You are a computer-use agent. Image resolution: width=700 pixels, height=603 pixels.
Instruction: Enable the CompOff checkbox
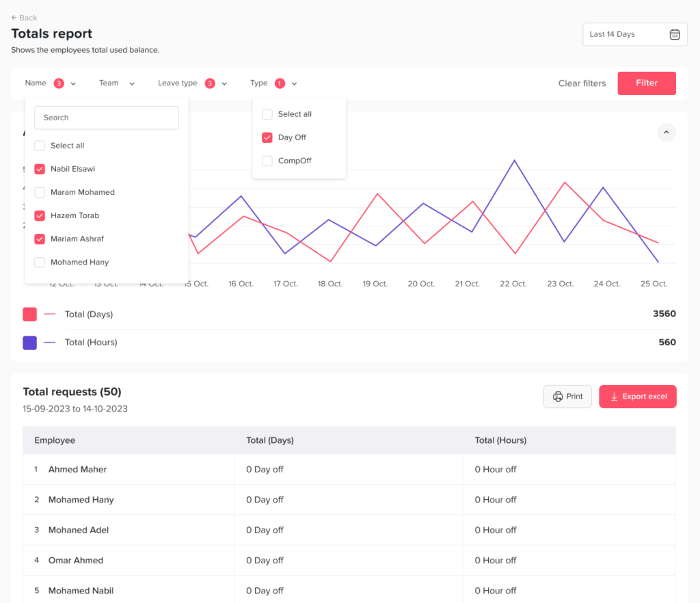[267, 161]
